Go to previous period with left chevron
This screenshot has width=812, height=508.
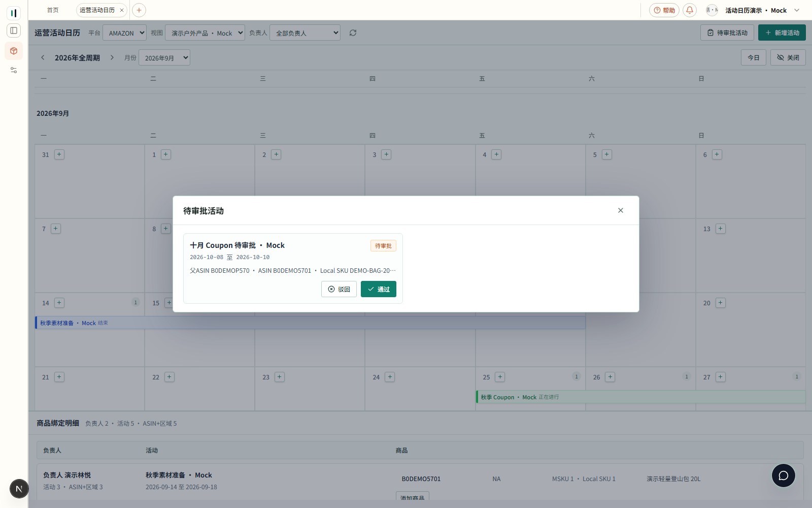coord(43,57)
